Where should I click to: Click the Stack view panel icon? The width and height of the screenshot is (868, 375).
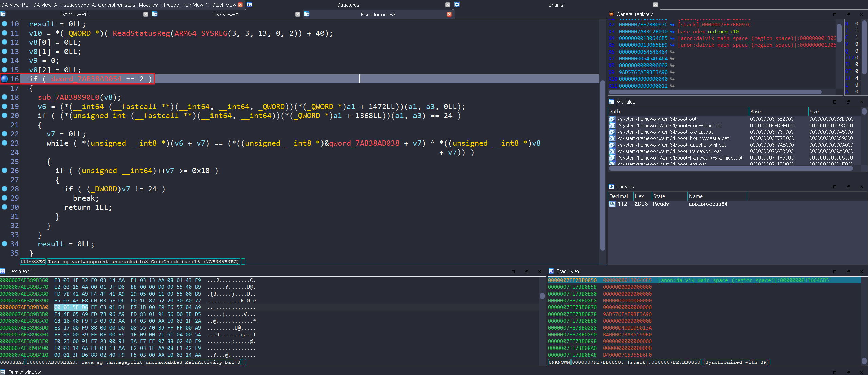click(551, 271)
